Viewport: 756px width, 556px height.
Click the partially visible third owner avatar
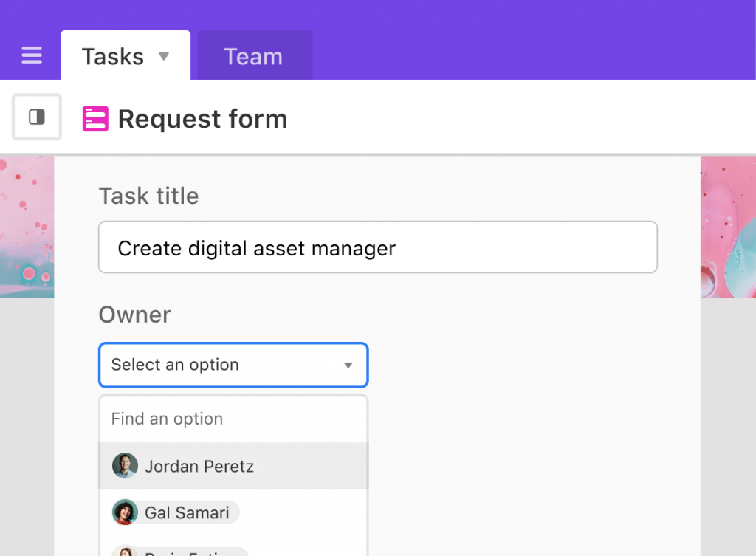[x=124, y=551]
